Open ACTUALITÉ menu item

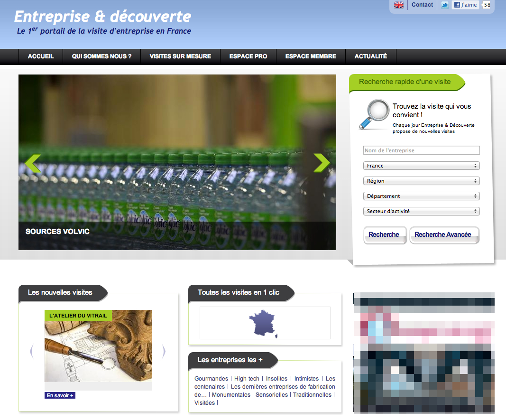click(371, 56)
